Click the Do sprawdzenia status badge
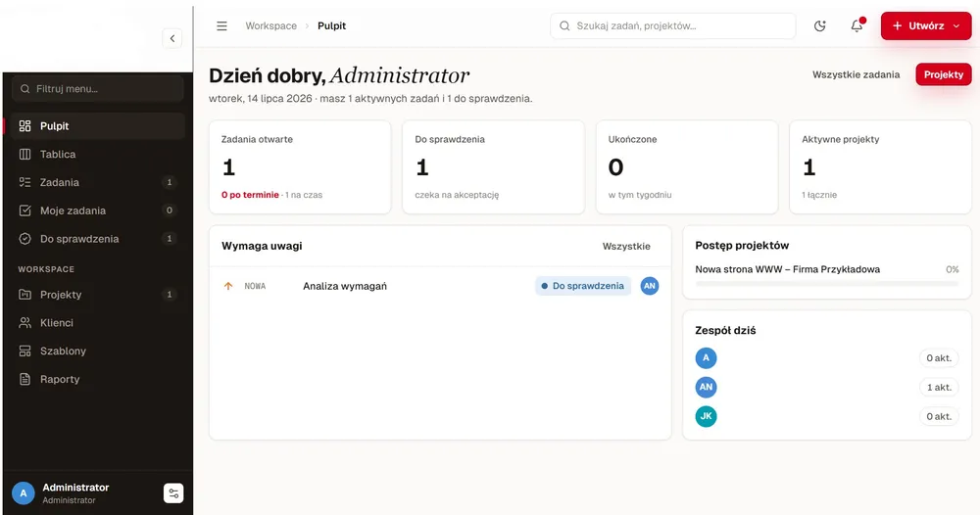 point(583,286)
